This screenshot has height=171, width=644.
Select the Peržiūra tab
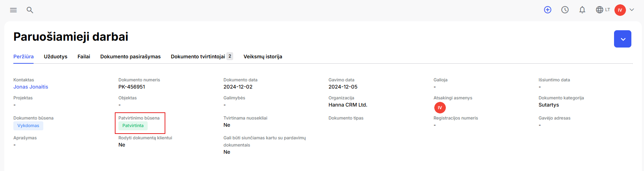pyautogui.click(x=23, y=57)
